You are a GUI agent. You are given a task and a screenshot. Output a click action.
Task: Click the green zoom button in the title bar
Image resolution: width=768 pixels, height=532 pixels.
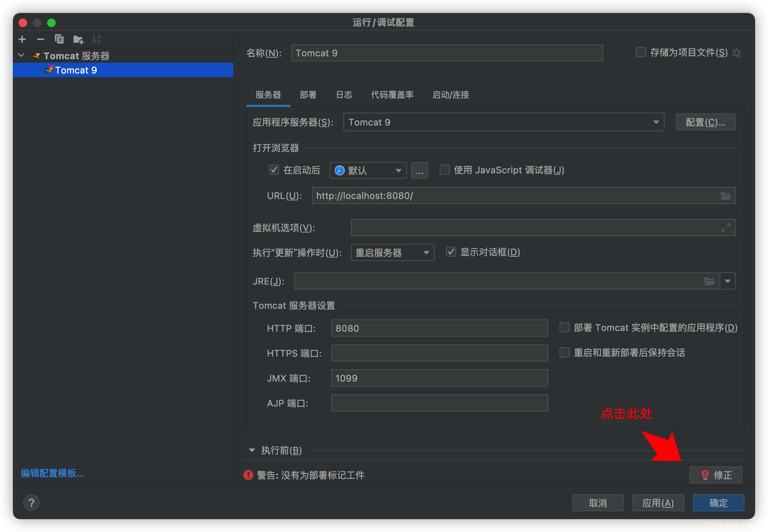[51, 23]
